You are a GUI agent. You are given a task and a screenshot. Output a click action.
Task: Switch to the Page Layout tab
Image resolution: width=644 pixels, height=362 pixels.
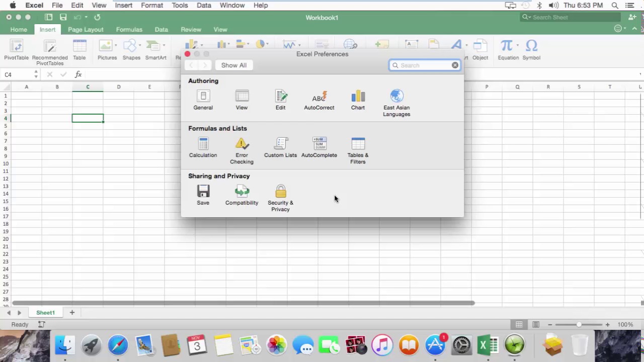point(86,30)
